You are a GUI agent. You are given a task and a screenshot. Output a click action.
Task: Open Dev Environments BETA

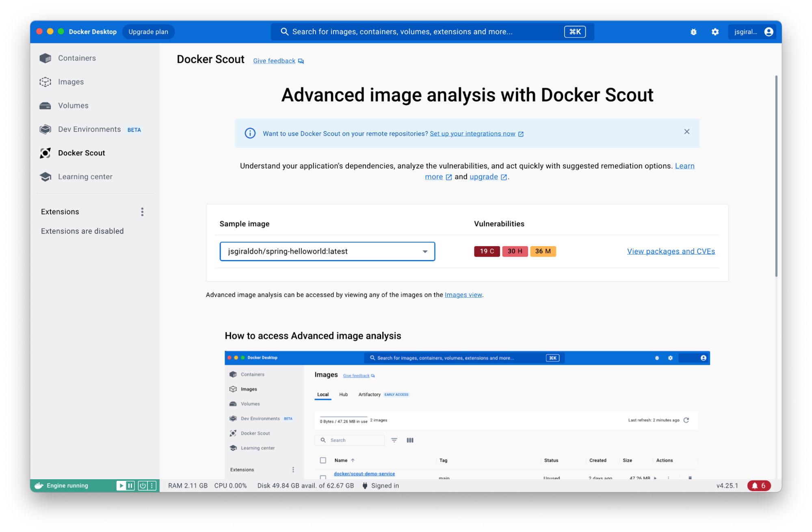click(89, 129)
